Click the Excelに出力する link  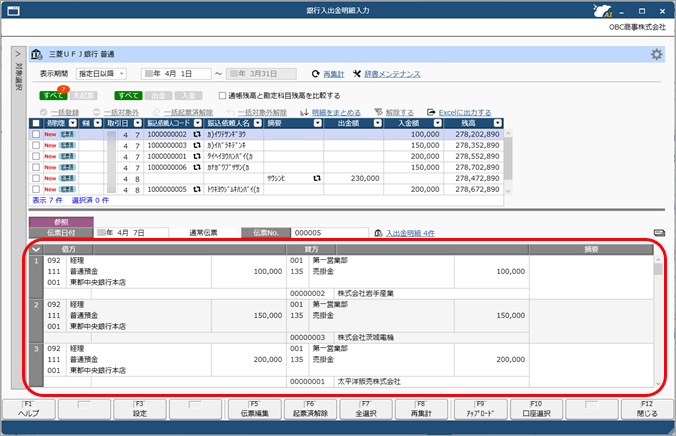click(x=465, y=113)
